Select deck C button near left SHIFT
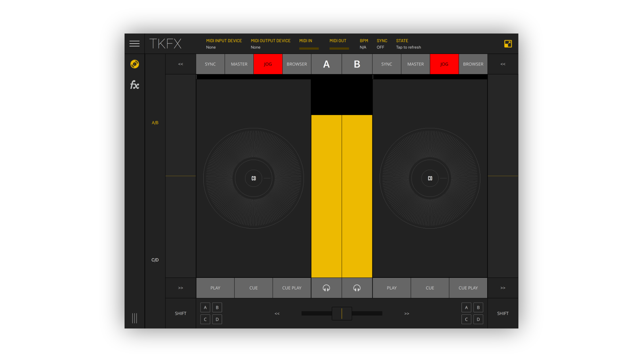The image size is (644, 362). click(x=205, y=319)
